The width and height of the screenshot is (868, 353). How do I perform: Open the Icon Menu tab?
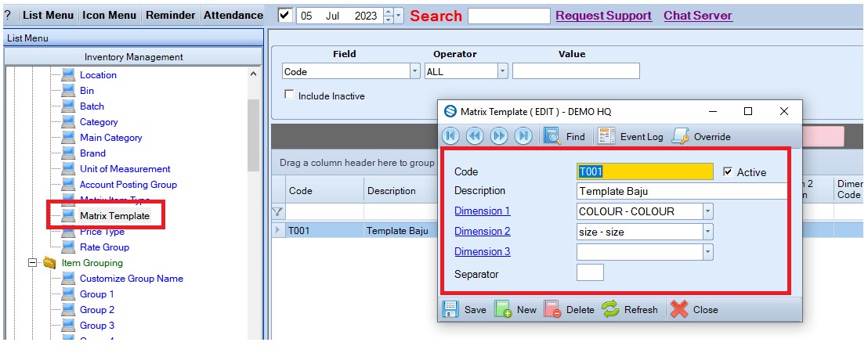click(110, 16)
